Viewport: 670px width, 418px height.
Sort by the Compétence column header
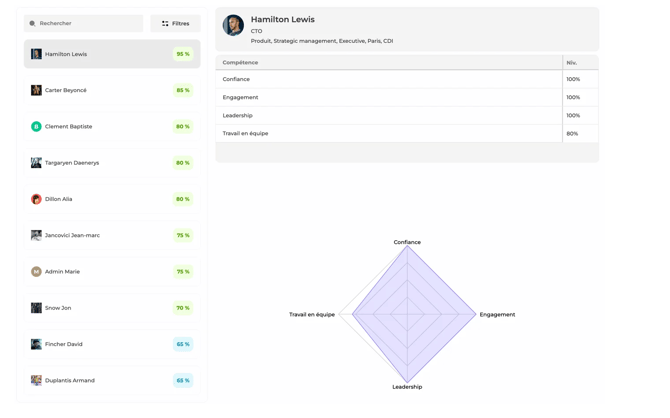tap(240, 62)
